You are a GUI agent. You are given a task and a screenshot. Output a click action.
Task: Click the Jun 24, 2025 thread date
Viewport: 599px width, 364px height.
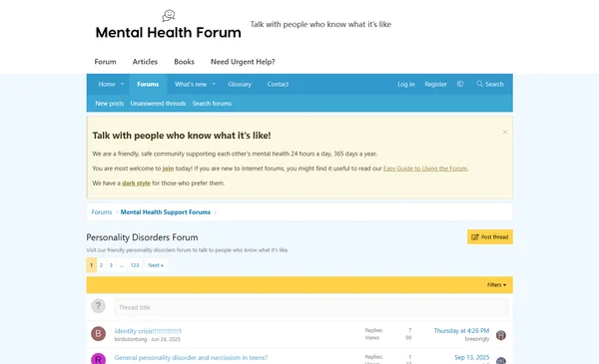[x=166, y=339]
